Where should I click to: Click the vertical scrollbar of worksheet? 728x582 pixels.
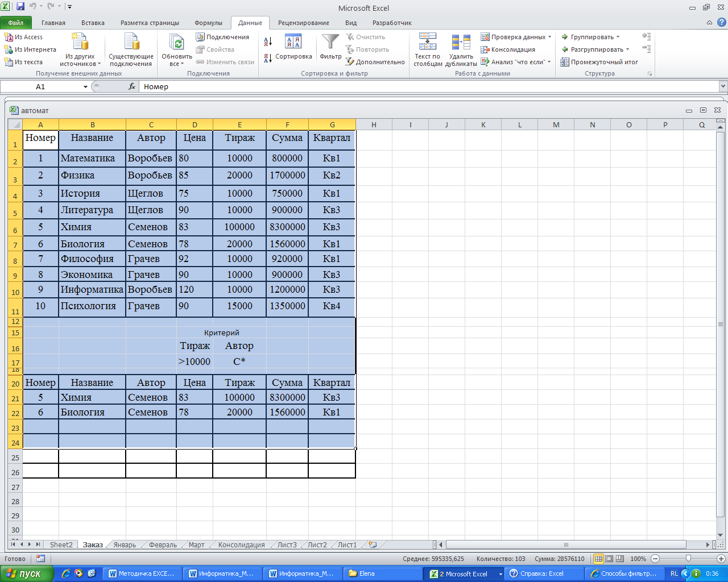click(x=721, y=324)
